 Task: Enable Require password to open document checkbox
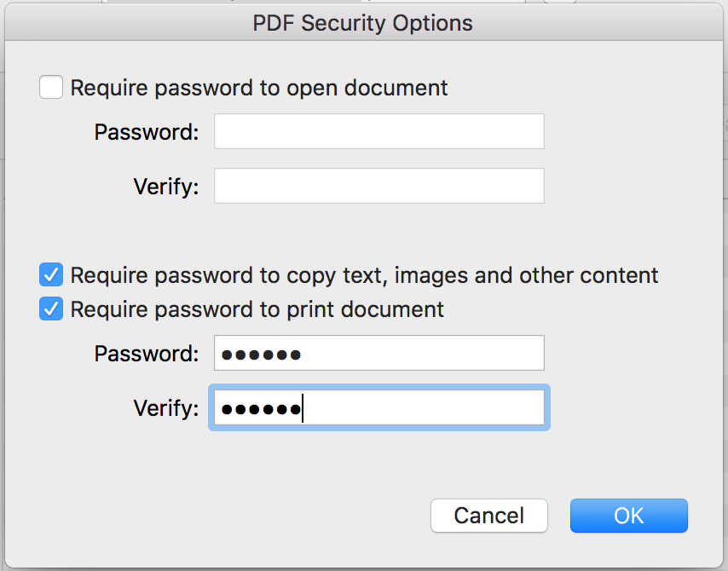[51, 87]
